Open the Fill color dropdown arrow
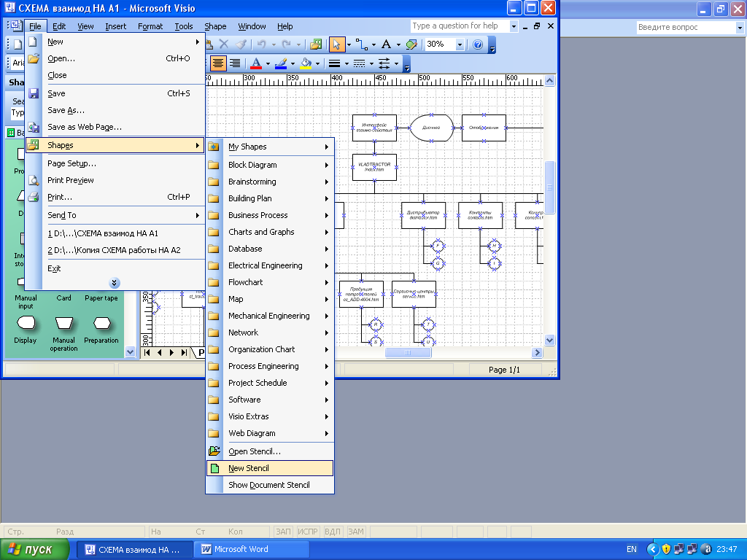Viewport: 747px width, 560px height. coord(317,63)
